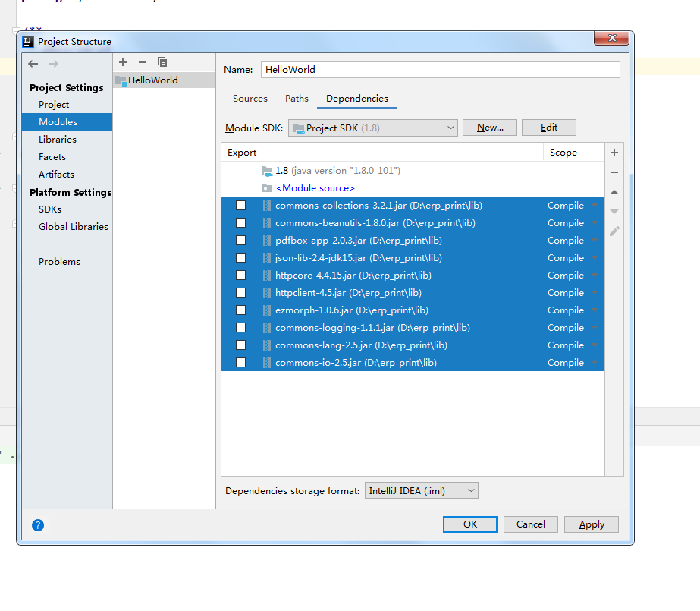Screen dimensions: 700x611
Task: Check Export for commons-lang-2.5.jar
Action: coord(240,345)
